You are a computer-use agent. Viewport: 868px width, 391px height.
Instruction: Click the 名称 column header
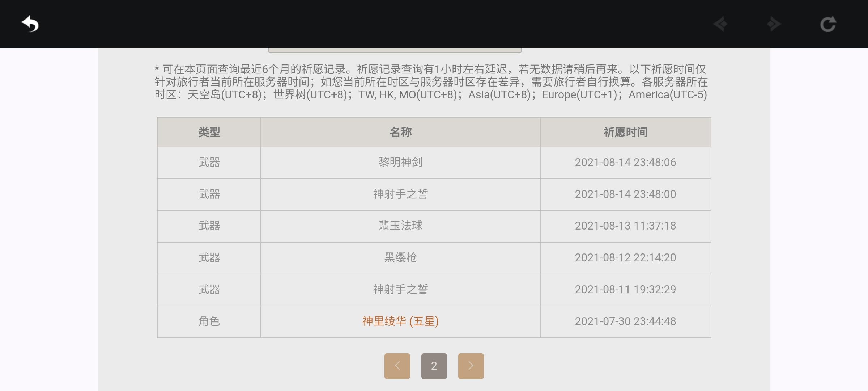(x=400, y=132)
